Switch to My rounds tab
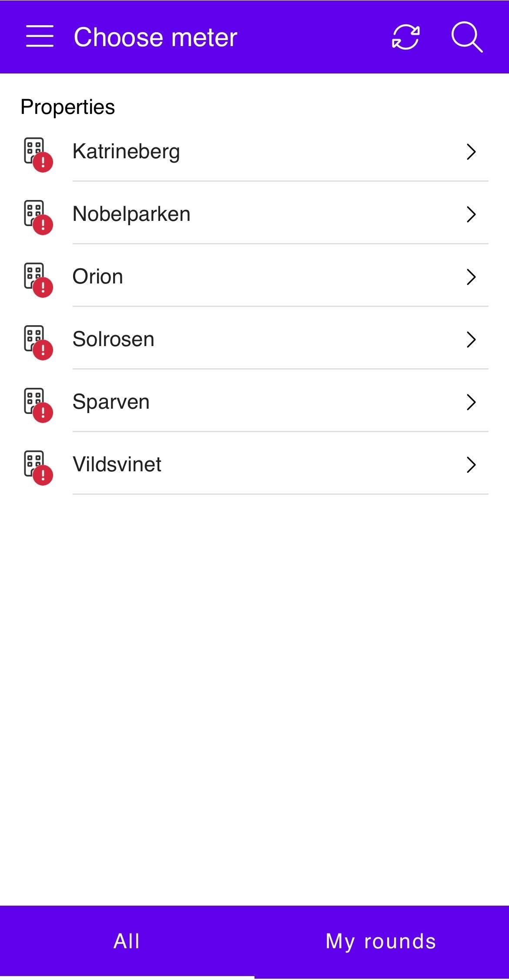This screenshot has height=980, width=509. coord(381,941)
